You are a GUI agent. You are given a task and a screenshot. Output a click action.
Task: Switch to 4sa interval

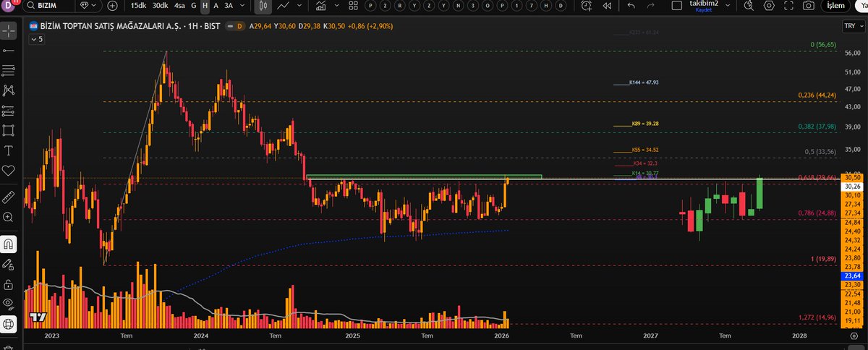[x=179, y=6]
